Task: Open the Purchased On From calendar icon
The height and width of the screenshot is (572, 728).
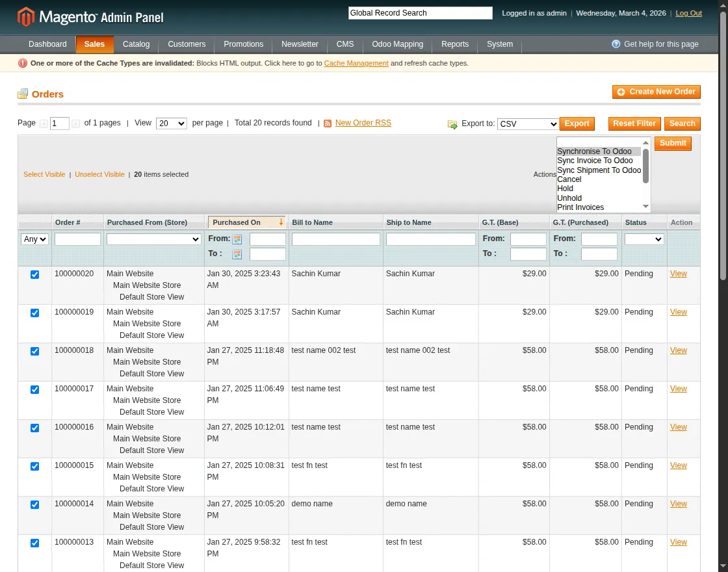Action: point(237,239)
